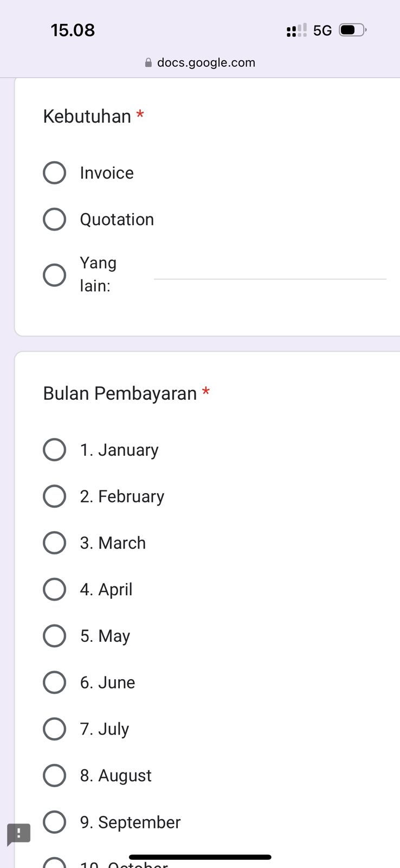Select the April radio option
400x868 pixels.
(x=54, y=590)
